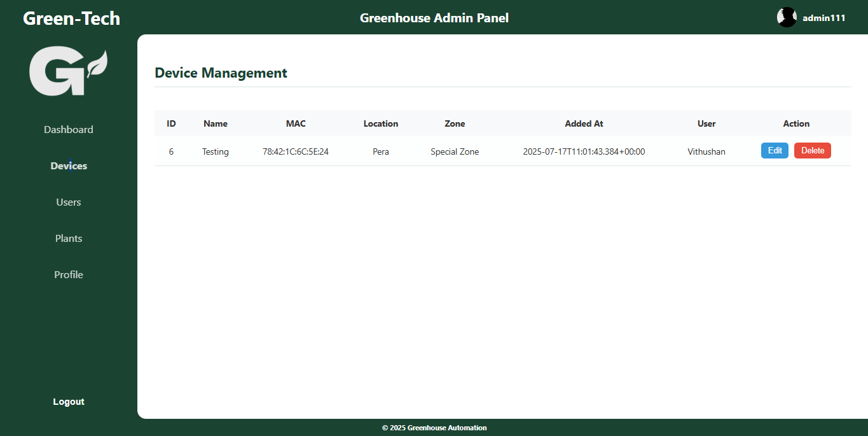The height and width of the screenshot is (436, 868).
Task: Click the Device Management heading
Action: 221,73
